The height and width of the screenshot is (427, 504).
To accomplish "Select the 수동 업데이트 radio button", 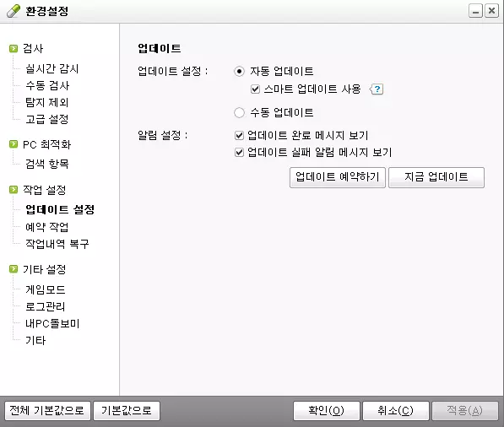I will coord(239,112).
